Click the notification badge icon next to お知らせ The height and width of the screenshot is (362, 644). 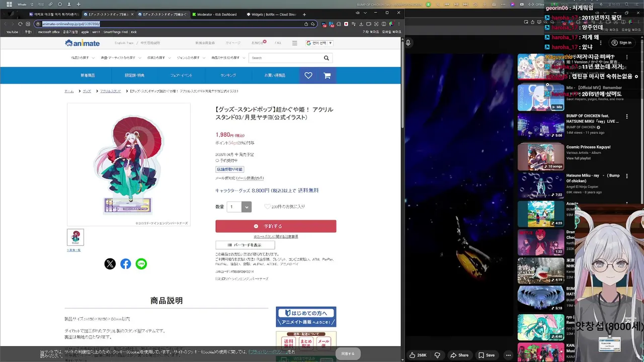[x=265, y=42]
